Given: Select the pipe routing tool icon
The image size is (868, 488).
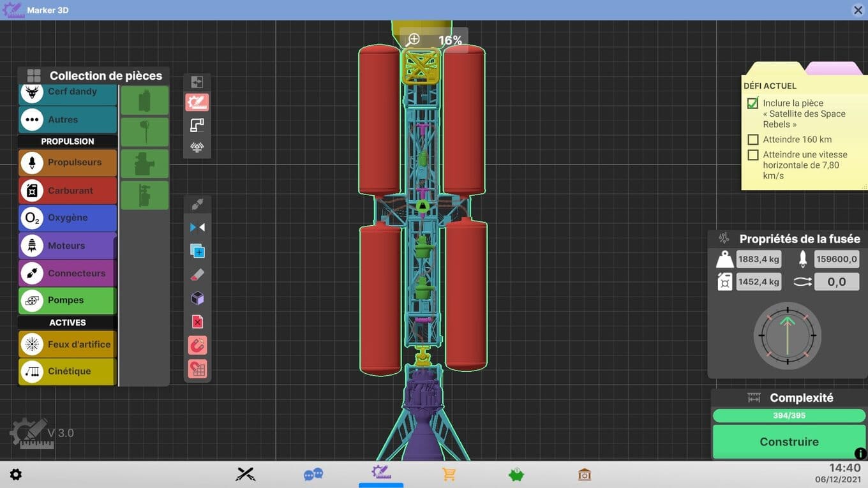Looking at the screenshot, I should tap(197, 125).
